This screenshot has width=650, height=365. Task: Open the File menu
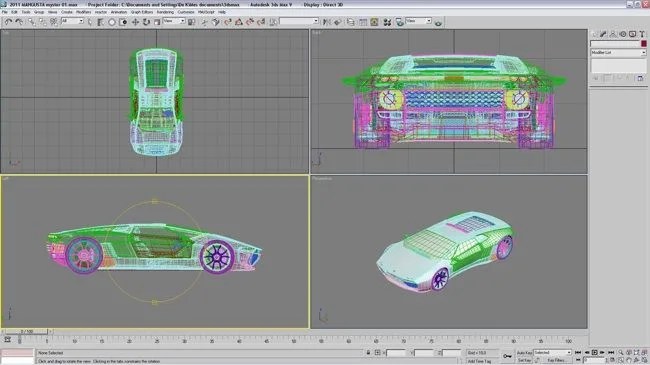5,12
